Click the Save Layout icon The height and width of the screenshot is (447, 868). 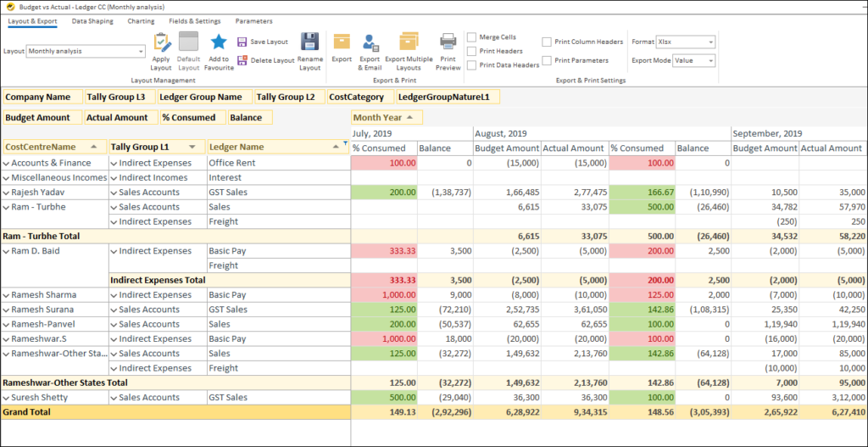tap(242, 42)
